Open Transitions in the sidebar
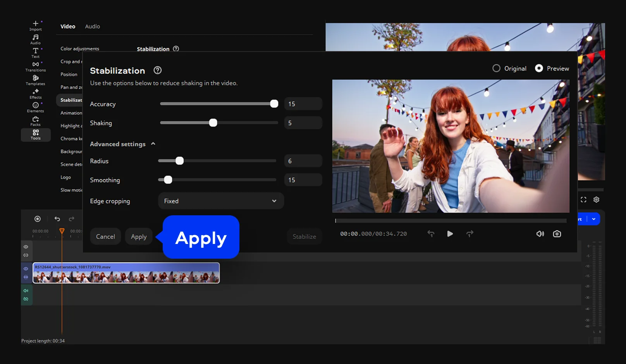 click(x=35, y=67)
